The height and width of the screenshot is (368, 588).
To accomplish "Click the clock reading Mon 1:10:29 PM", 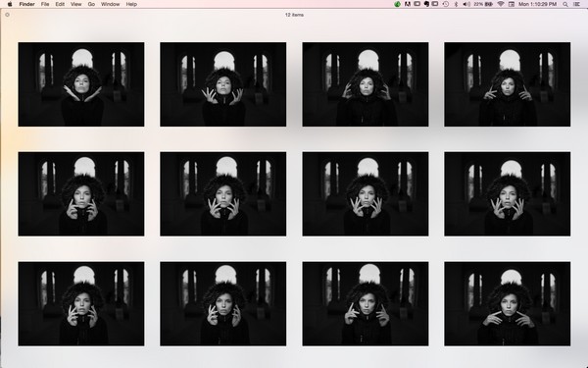I will point(537,4).
